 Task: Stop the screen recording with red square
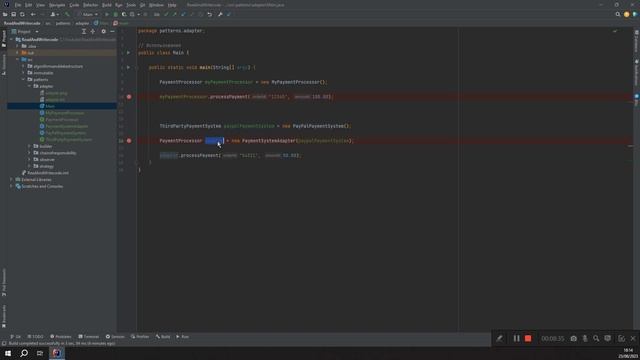point(528,338)
